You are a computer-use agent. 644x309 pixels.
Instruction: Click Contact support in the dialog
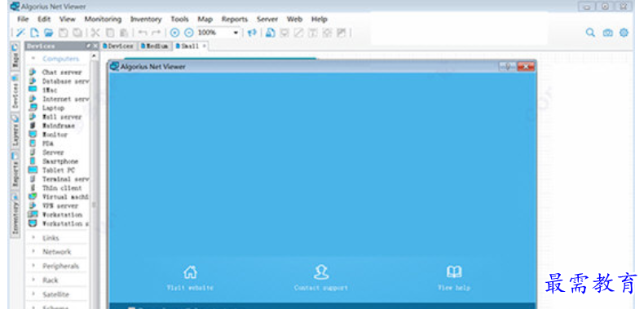320,278
